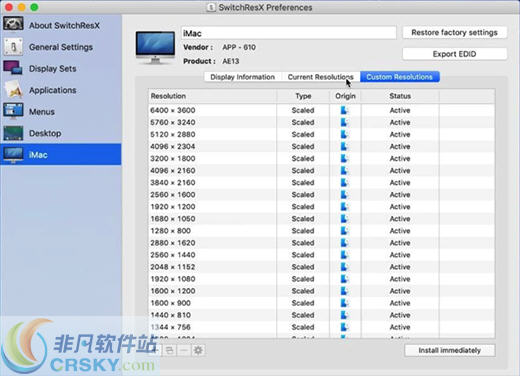
Task: Click the minus remove resolution button
Action: click(184, 350)
